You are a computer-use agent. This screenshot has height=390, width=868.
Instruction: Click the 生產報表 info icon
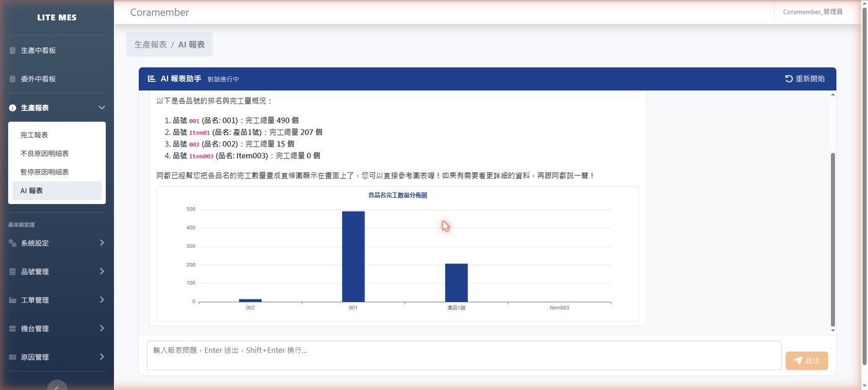pyautogui.click(x=12, y=108)
